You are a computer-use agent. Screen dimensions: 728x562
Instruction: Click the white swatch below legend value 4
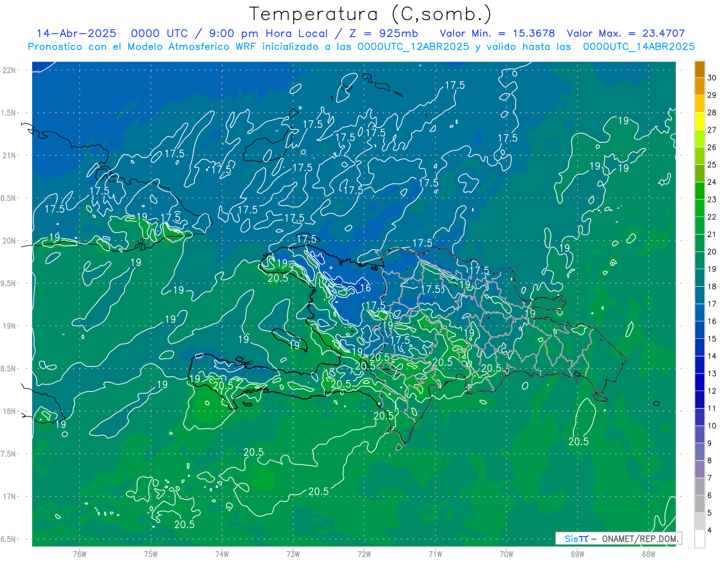[x=699, y=539]
